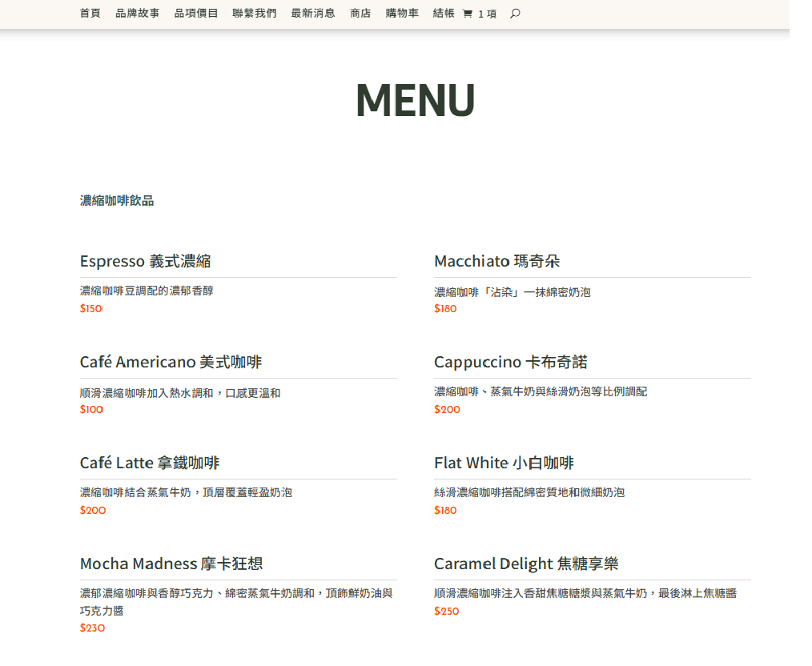
Task: Select Café Latte 拿鐵咖啡 title
Action: (150, 463)
